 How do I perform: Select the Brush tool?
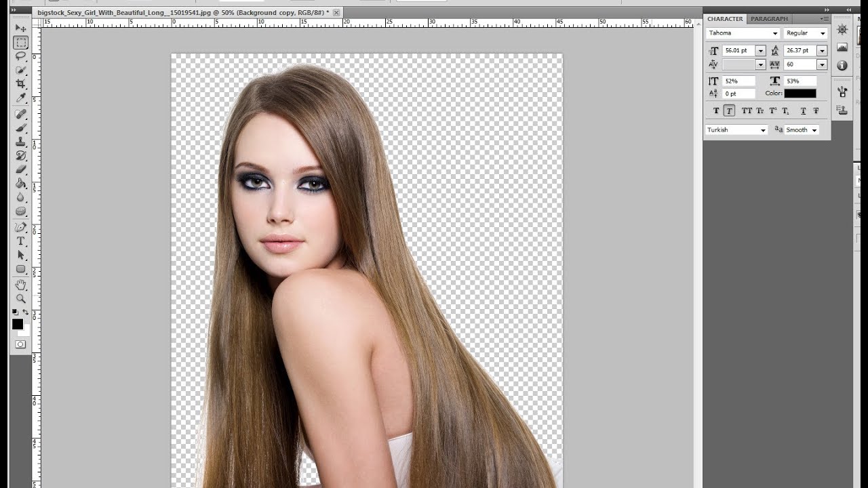pos(20,127)
